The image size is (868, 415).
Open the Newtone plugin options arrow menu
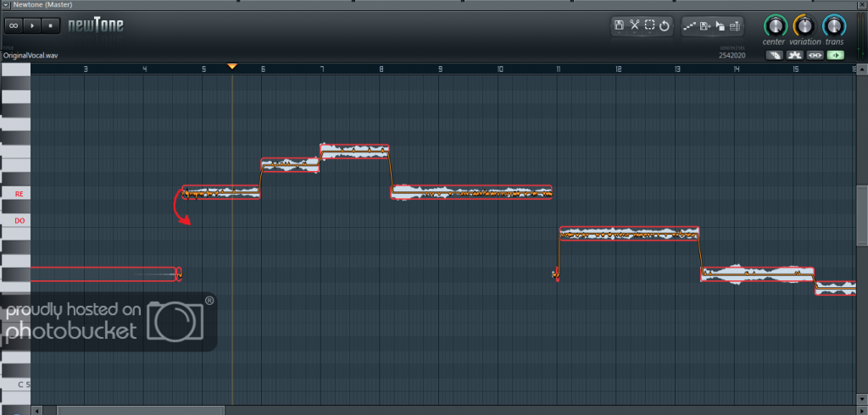tap(7, 5)
